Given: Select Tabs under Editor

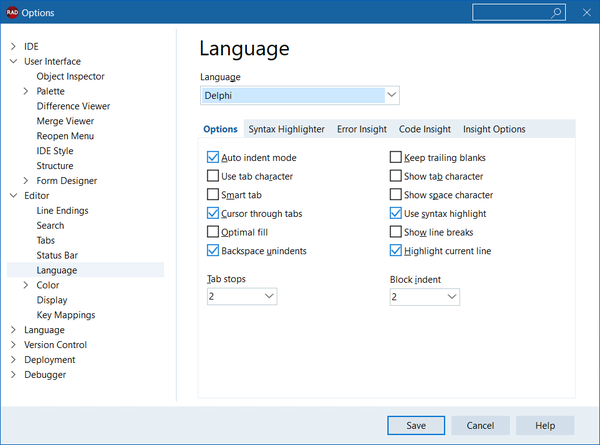Looking at the screenshot, I should pyautogui.click(x=46, y=240).
